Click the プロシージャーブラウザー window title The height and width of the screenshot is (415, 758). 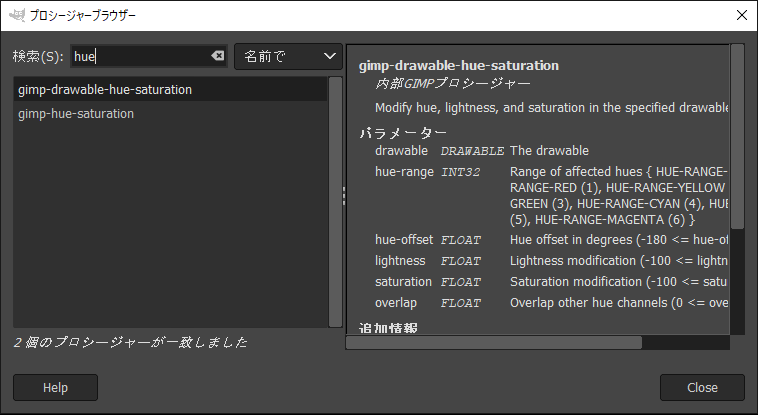83,15
